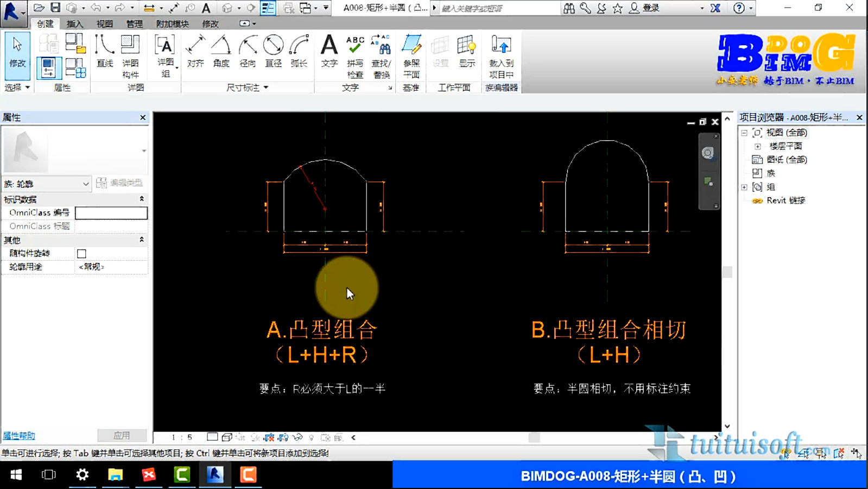Screen dimensions: 868x489
Task: Click the OmniClass 编号 input field
Action: [x=111, y=213]
